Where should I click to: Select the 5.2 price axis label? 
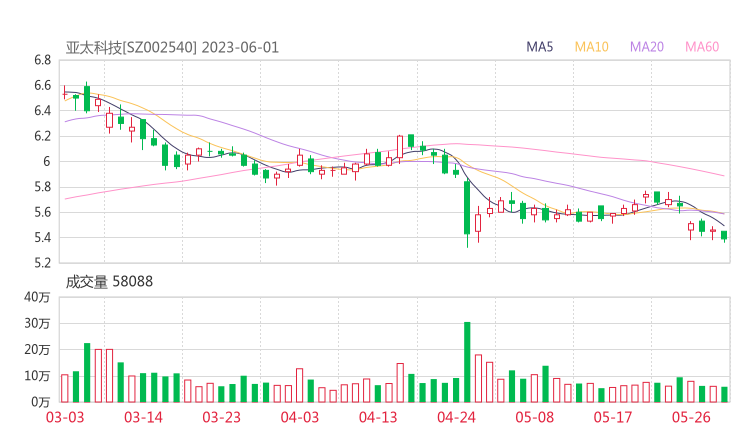click(42, 263)
